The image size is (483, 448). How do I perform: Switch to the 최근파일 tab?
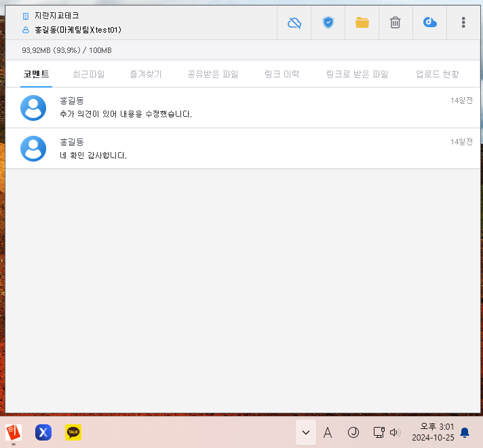click(x=88, y=74)
